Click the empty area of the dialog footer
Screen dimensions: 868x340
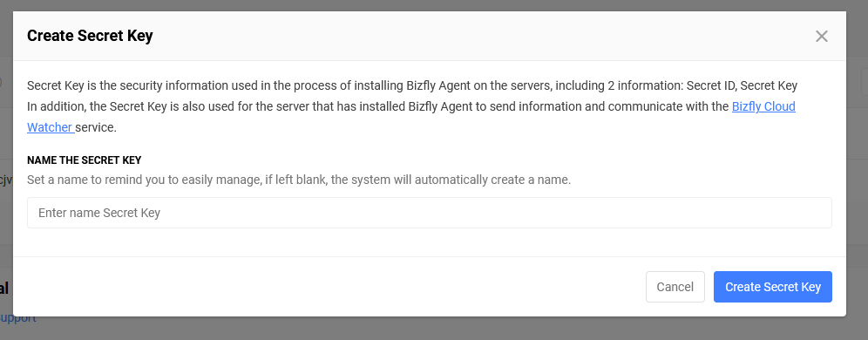[332, 287]
